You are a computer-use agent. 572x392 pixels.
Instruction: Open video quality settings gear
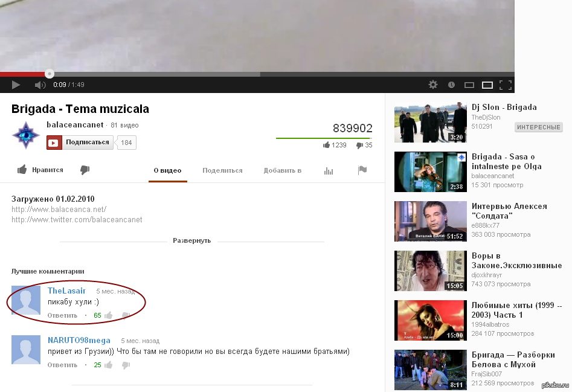coord(432,85)
